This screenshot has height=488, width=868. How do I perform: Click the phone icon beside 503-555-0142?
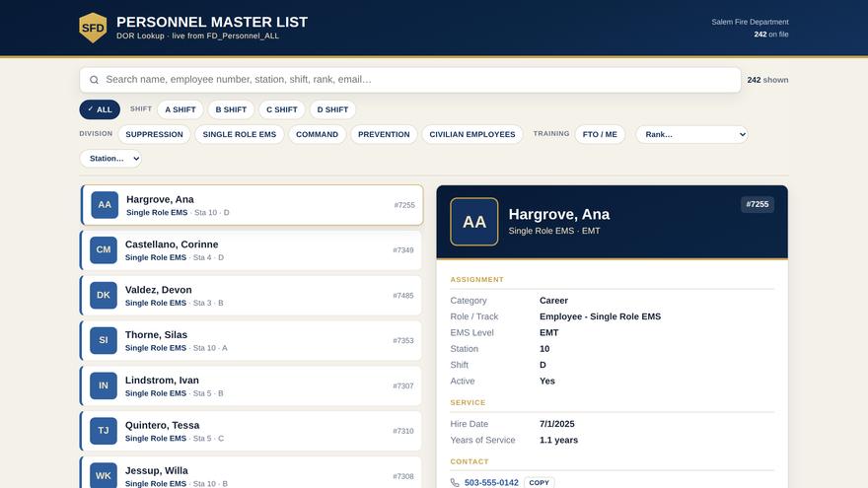[x=455, y=482]
